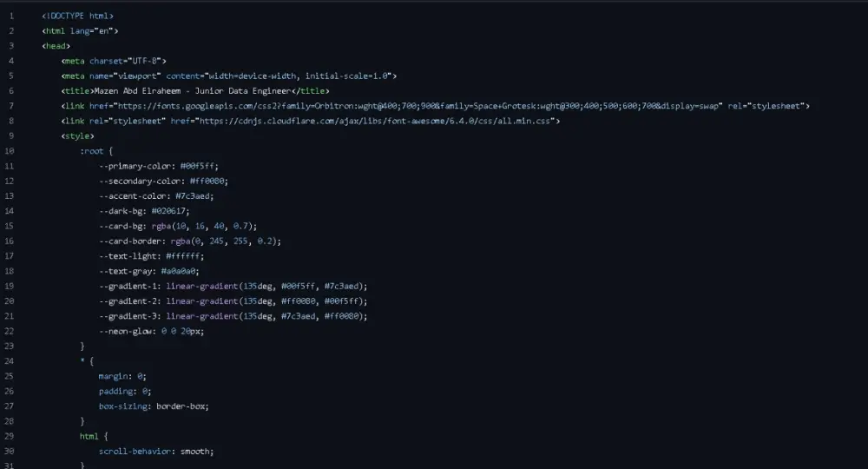Select the html lang="en" opening tag
Screen dimensions: 868x469
(80, 31)
